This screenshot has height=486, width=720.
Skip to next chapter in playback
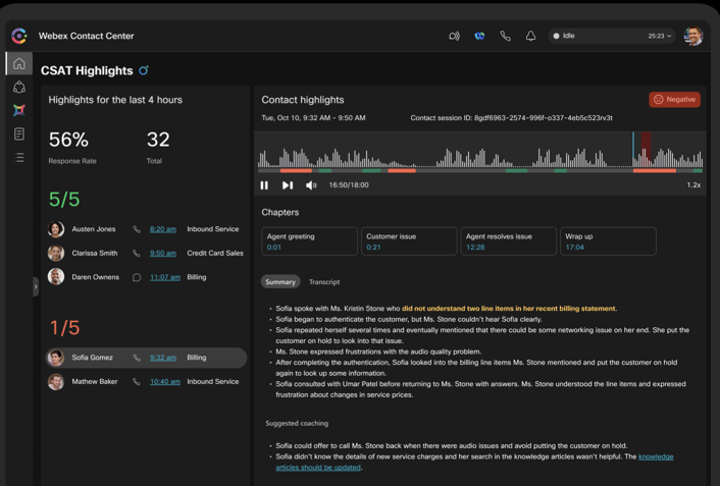(287, 185)
